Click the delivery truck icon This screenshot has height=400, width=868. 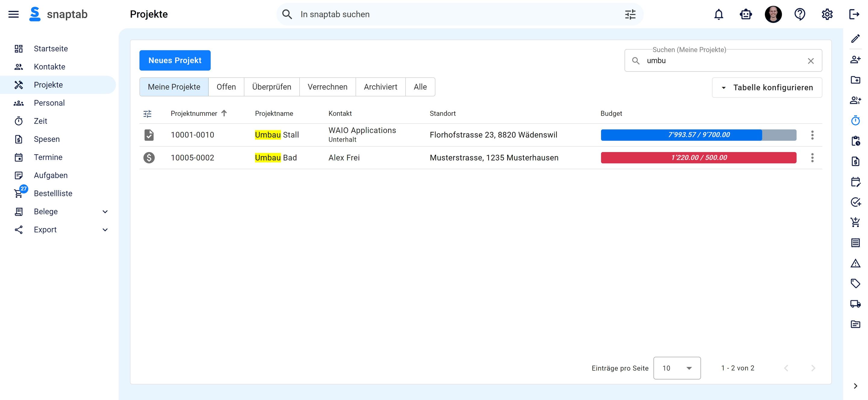coord(855,303)
